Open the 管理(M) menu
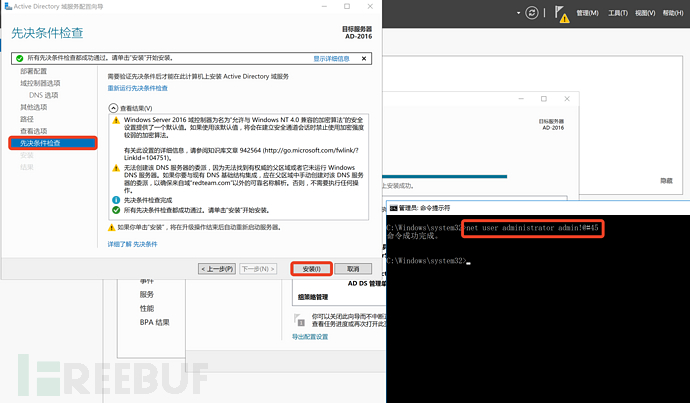Viewport: 690px width, 403px height. 587,13
